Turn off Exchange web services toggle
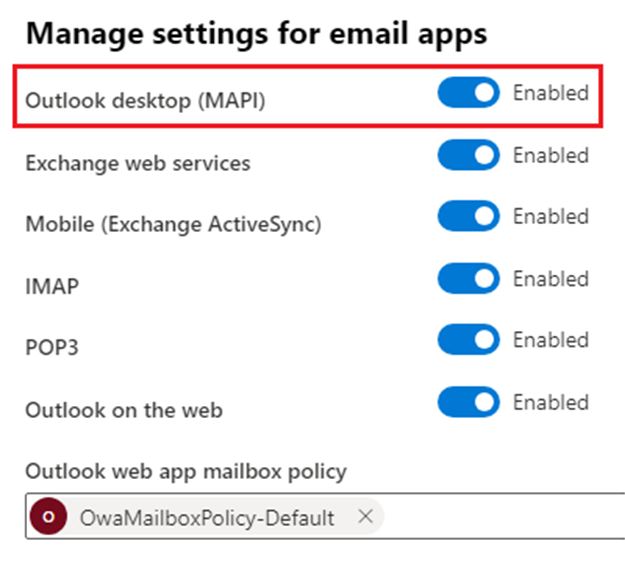This screenshot has height=566, width=625. click(468, 155)
